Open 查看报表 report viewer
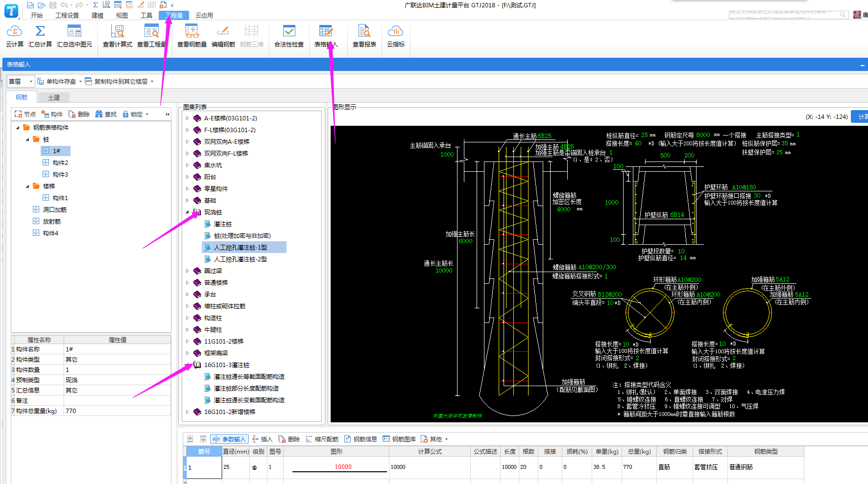Image resolution: width=868 pixels, height=484 pixels. (364, 36)
